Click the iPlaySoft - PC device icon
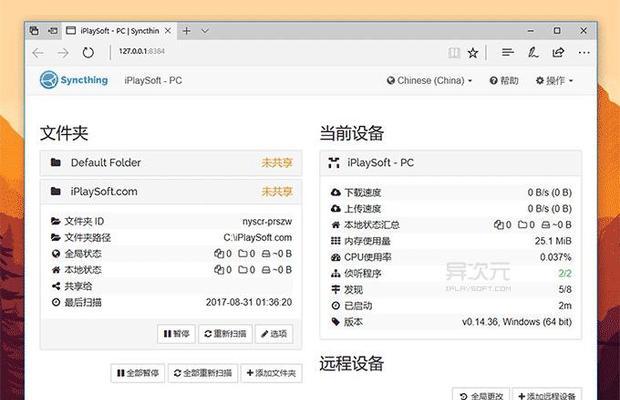 click(334, 162)
